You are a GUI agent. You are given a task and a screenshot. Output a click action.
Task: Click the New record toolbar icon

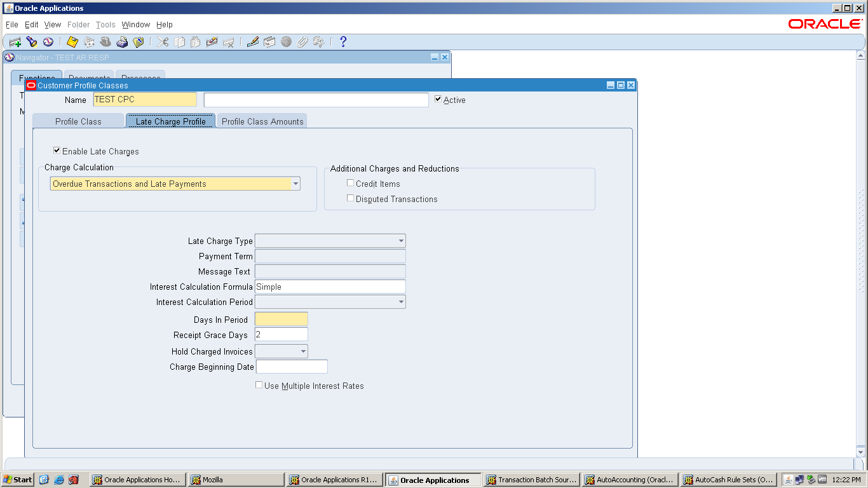pyautogui.click(x=15, y=42)
